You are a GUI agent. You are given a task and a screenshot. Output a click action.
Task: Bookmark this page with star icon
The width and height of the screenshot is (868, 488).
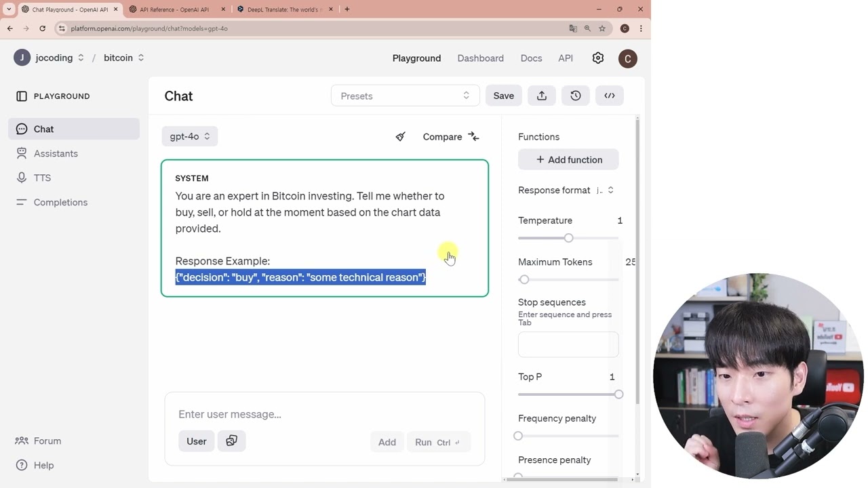pyautogui.click(x=602, y=28)
